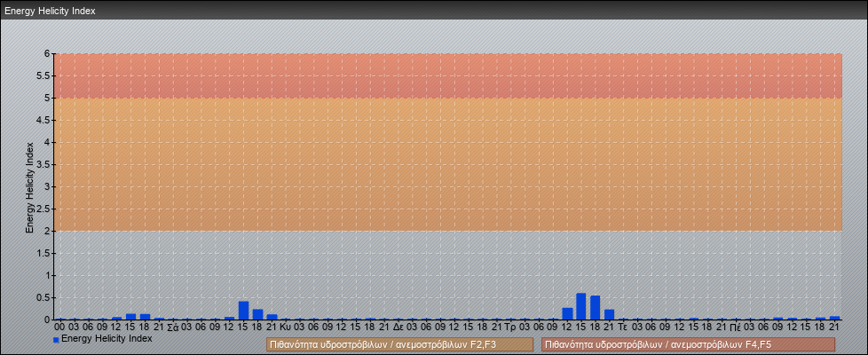868x355 pixels.
Task: Click the bar at 21 after Τρ
Action: coord(609,314)
